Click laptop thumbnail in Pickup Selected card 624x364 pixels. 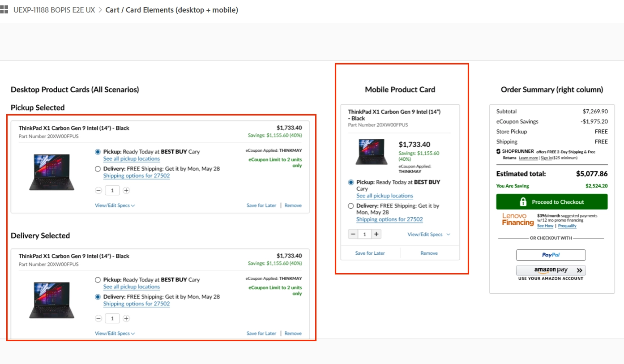coord(52,172)
